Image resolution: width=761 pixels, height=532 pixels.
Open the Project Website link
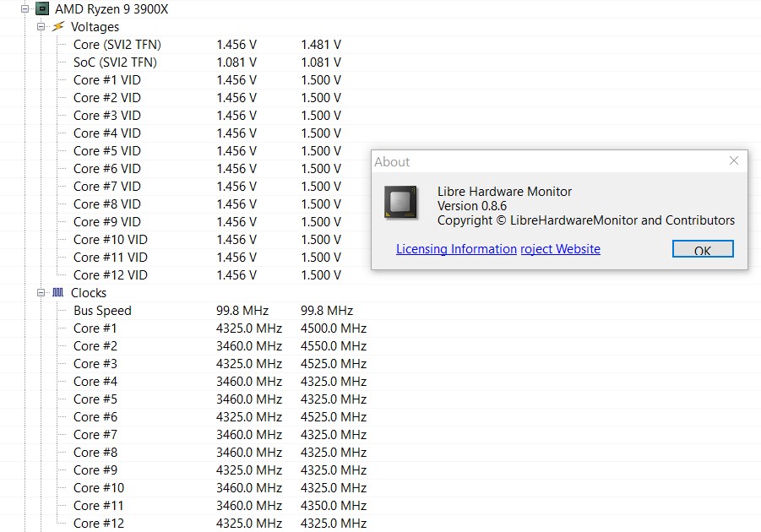561,249
